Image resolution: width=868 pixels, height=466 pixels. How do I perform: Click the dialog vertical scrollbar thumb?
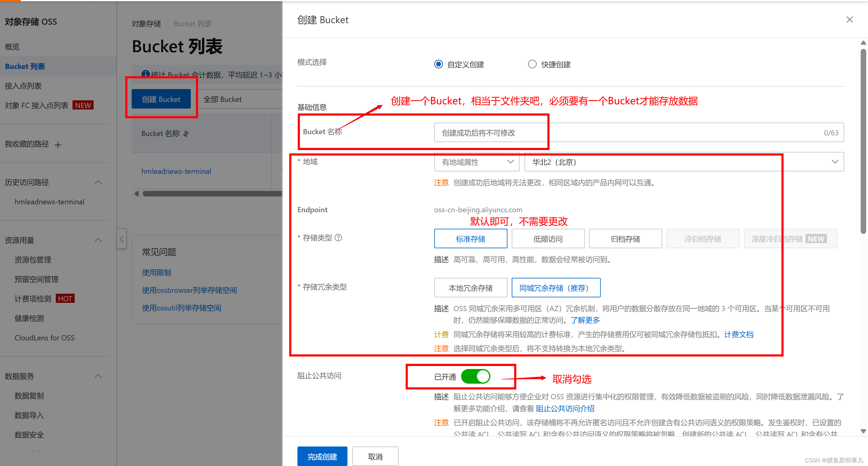pyautogui.click(x=863, y=141)
